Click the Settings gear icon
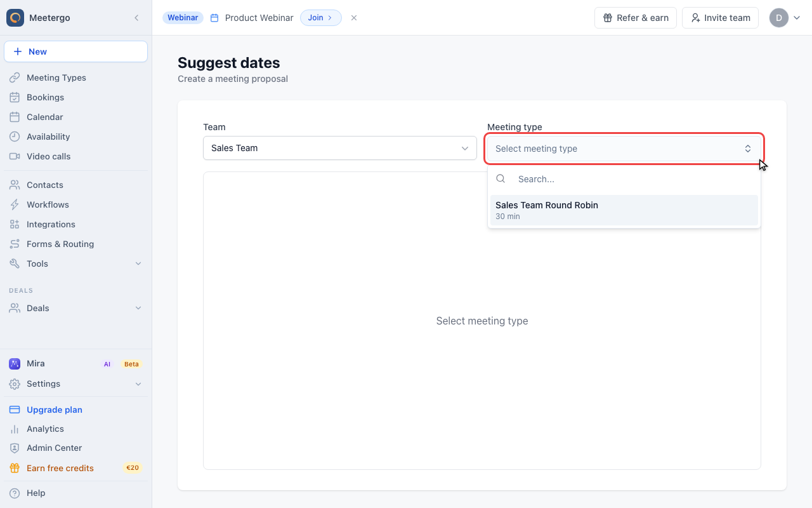812x508 pixels. click(15, 384)
